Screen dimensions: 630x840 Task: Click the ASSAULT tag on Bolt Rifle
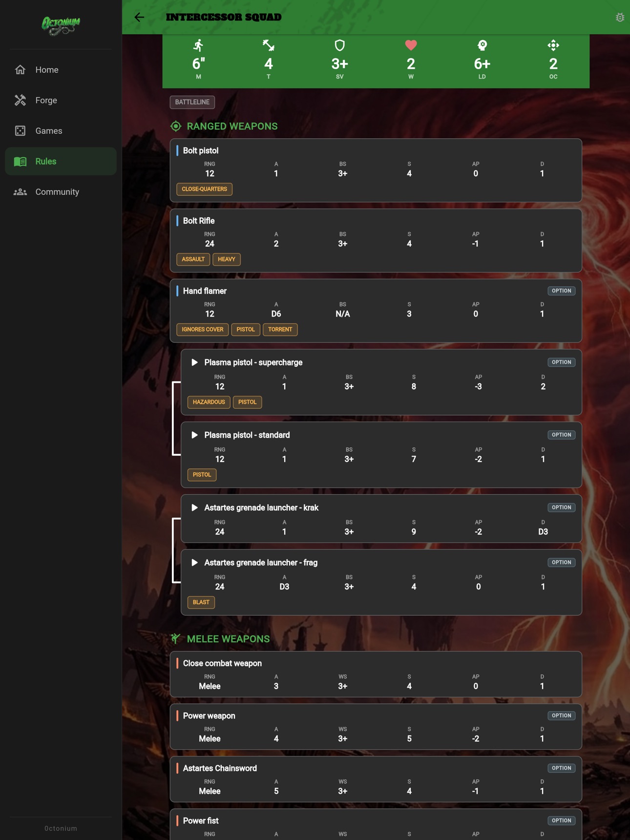(x=193, y=259)
